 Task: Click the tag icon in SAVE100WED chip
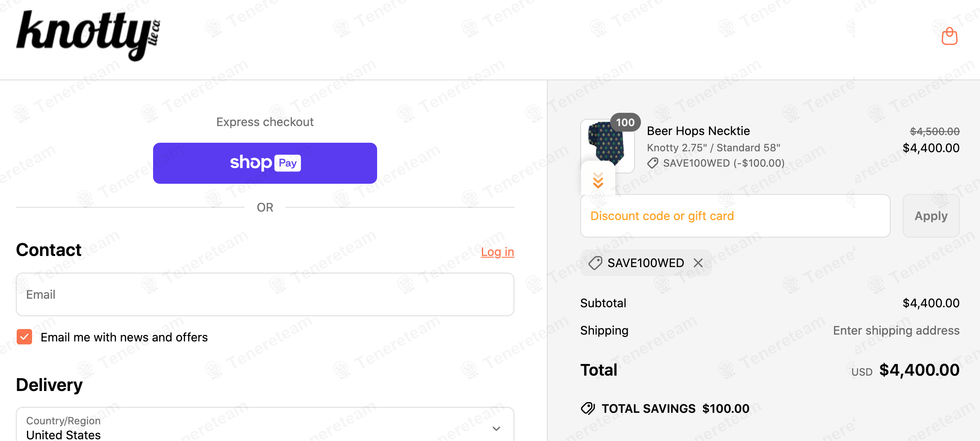point(595,263)
